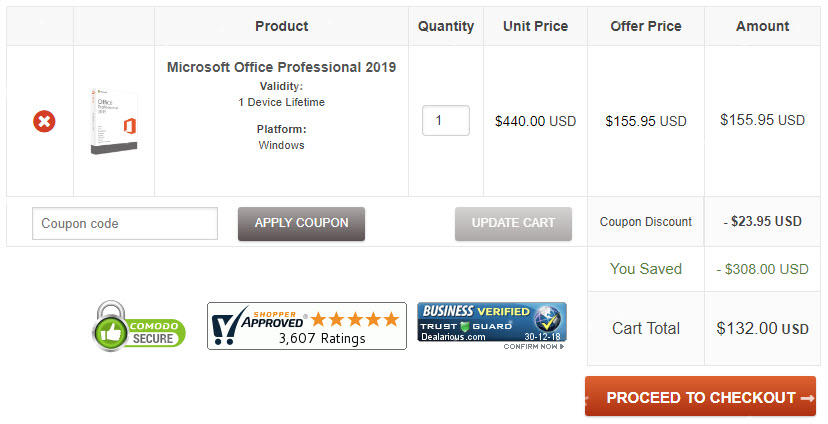Click the Quantity column header
This screenshot has height=424, width=828.
446,26
